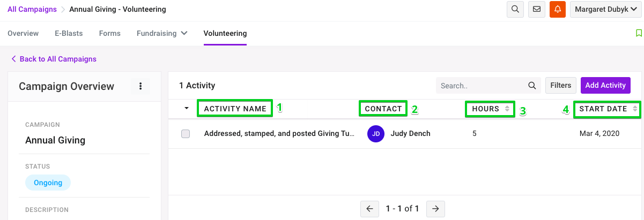
Task: Open select-all caret in table header
Action: [186, 108]
